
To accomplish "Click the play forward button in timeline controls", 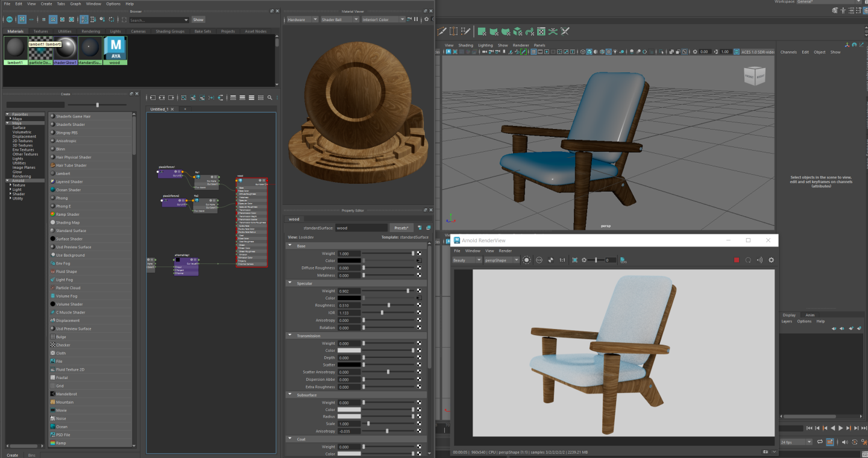I will point(841,428).
